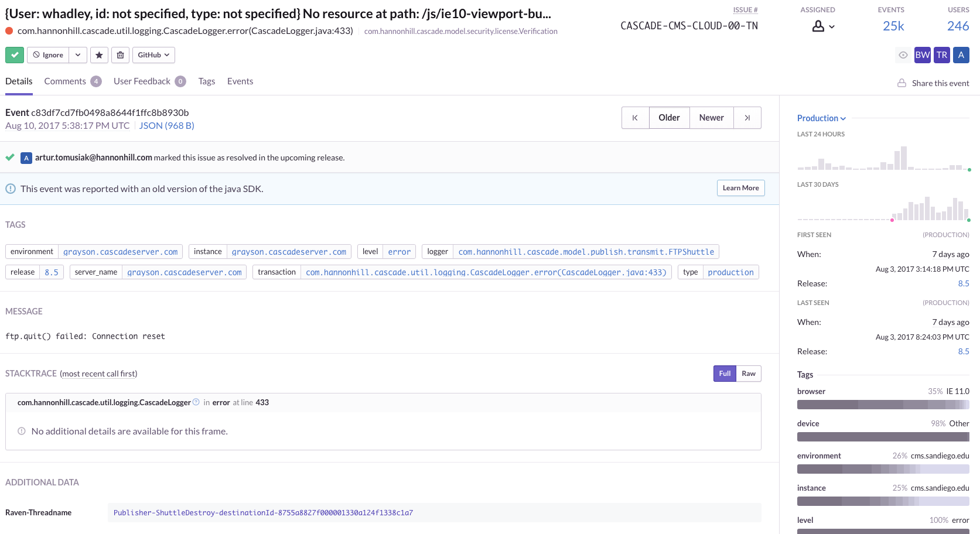Image resolution: width=980 pixels, height=534 pixels.
Task: Toggle subscription with the eye icon
Action: coord(903,55)
